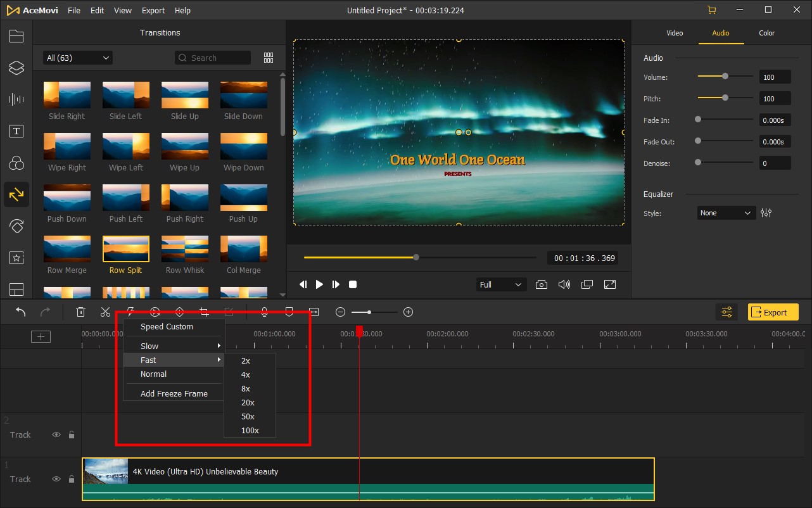Lock Track 2 with the padlock icon
The width and height of the screenshot is (812, 508).
72,435
